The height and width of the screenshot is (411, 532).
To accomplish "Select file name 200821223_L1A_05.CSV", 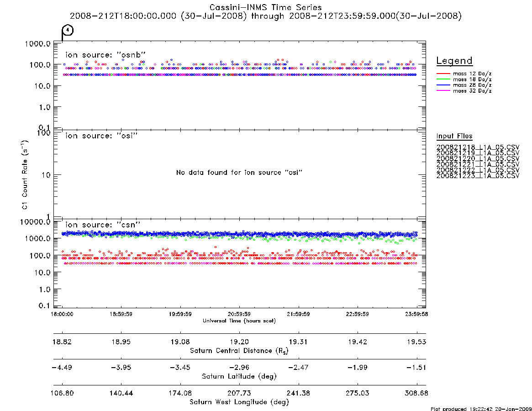I will (x=478, y=176).
